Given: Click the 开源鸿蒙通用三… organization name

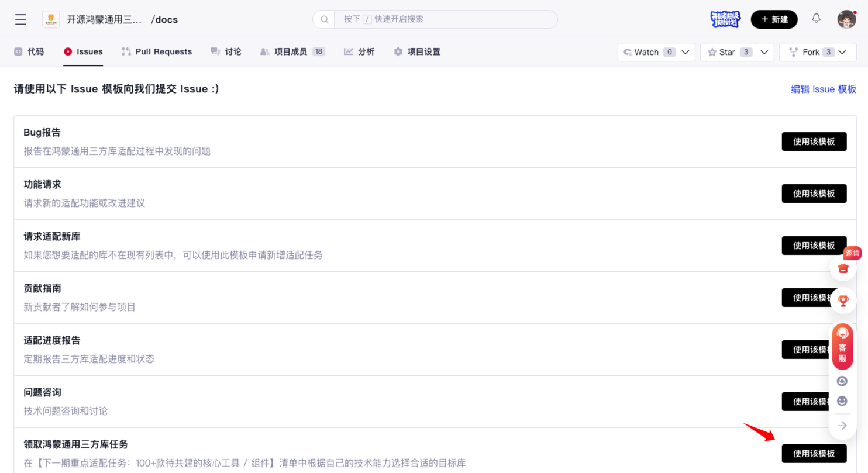Looking at the screenshot, I should [104, 19].
